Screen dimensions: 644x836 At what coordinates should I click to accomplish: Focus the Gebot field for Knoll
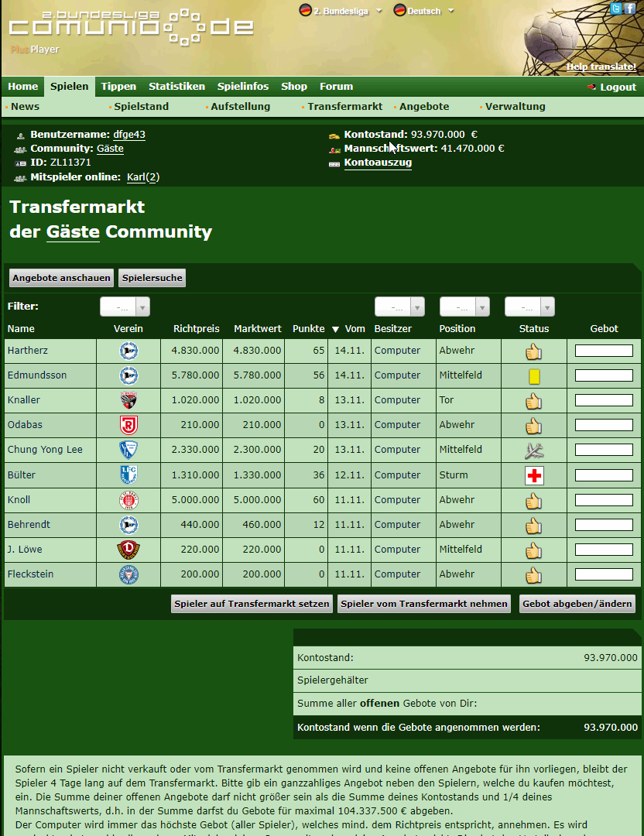pyautogui.click(x=604, y=500)
